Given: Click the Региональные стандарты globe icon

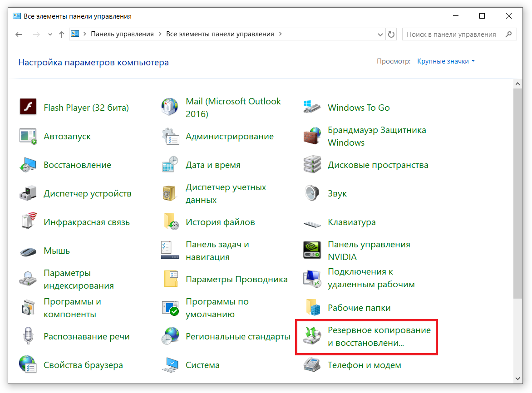Looking at the screenshot, I should coord(170,336).
